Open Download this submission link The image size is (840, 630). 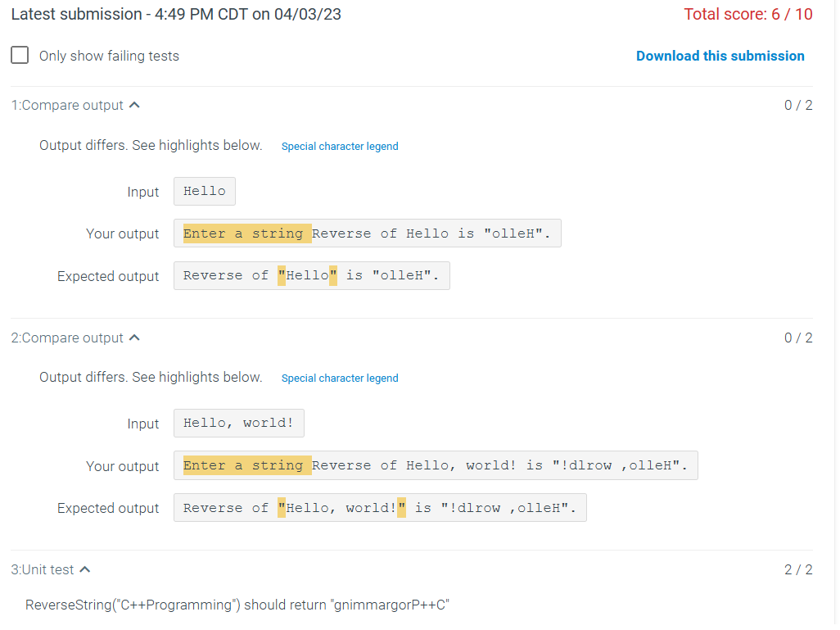point(720,56)
